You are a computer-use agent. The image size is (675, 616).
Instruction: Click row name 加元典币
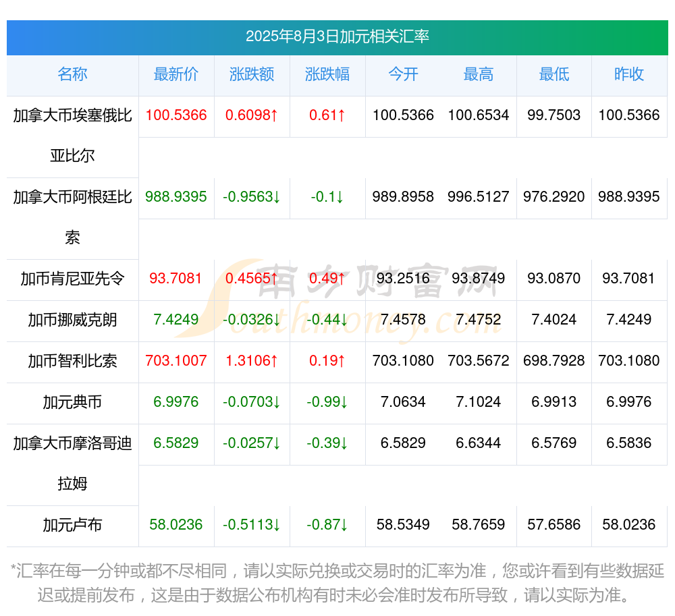point(72,401)
